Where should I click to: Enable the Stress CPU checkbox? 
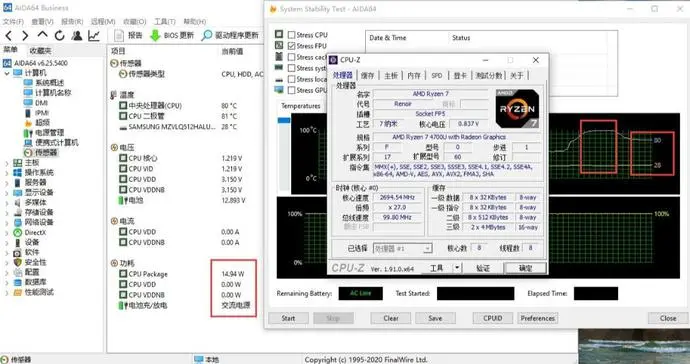coord(291,35)
